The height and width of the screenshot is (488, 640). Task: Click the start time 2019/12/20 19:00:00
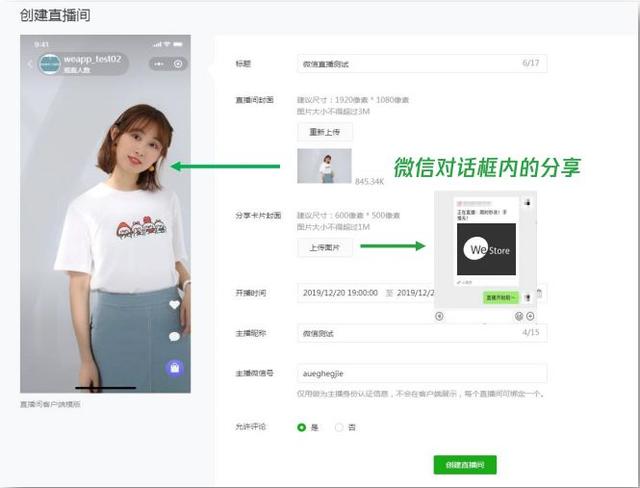(x=340, y=293)
